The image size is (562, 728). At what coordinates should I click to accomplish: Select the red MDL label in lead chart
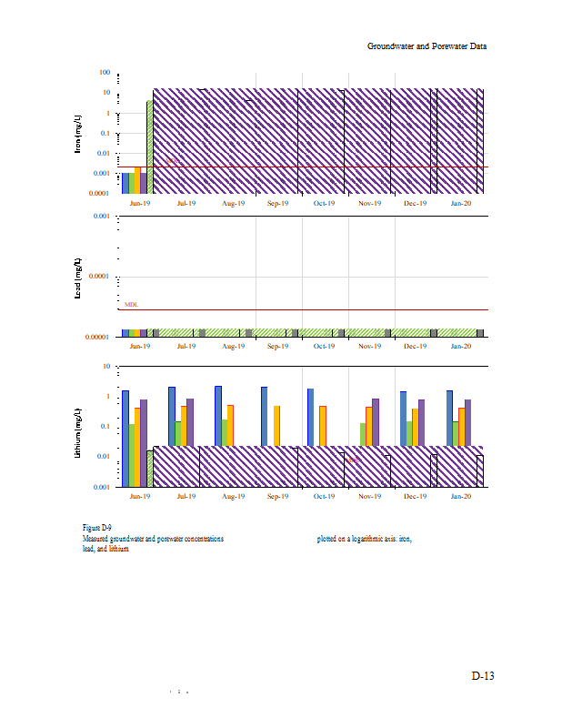click(x=130, y=305)
